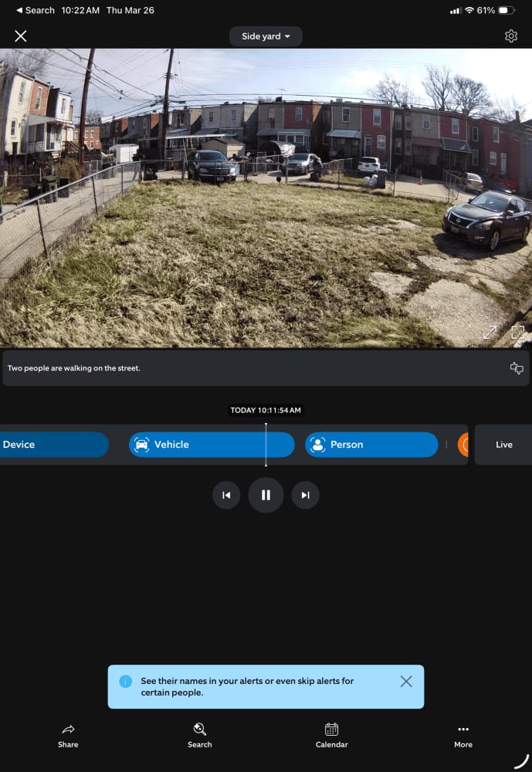
Task: Tap the orange event marker on the timeline
Action: tap(463, 445)
